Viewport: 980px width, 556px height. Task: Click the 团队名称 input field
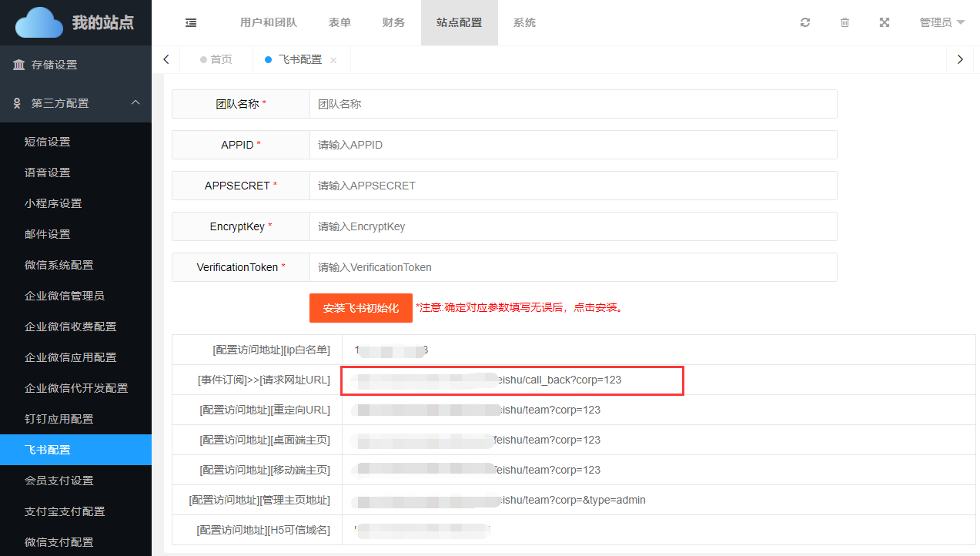tap(573, 104)
